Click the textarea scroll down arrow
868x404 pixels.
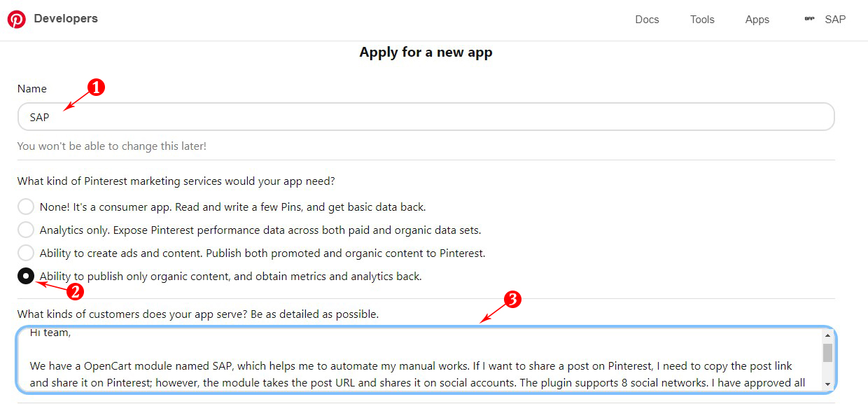click(x=827, y=384)
